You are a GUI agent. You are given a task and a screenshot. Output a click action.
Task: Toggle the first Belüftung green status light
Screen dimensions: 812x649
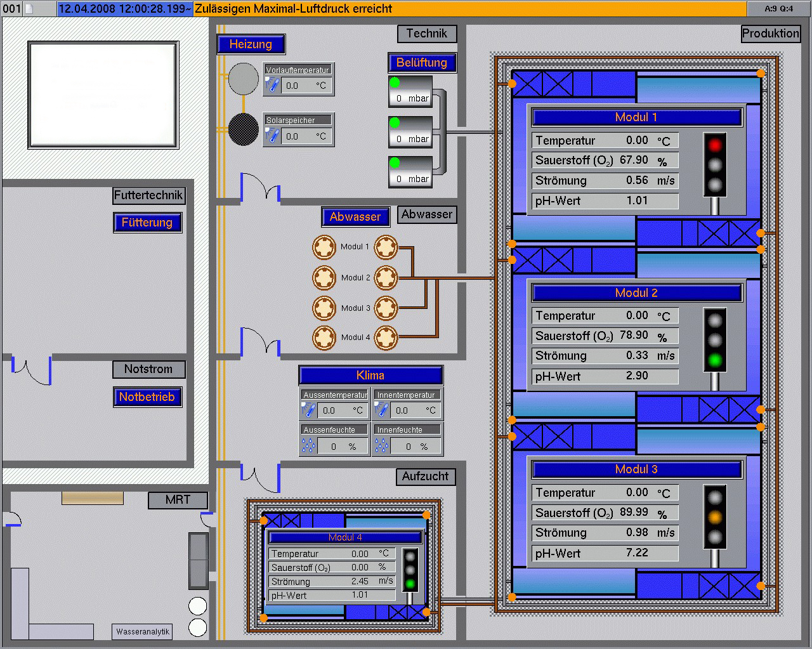395,82
